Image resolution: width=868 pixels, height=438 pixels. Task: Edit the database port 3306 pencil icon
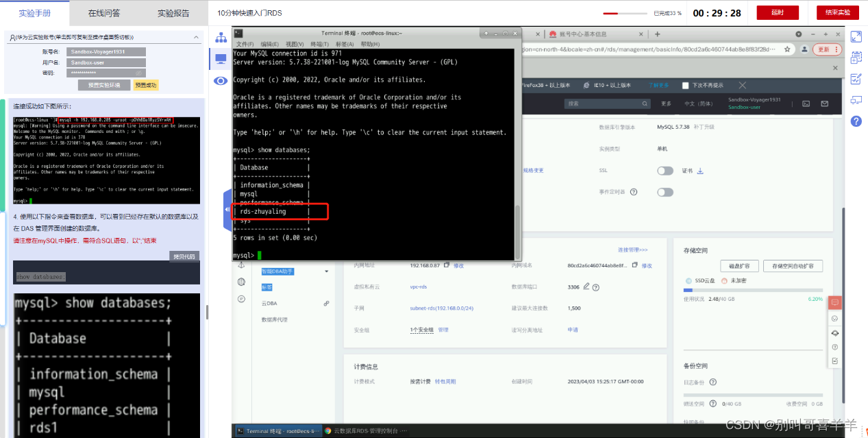pos(586,287)
